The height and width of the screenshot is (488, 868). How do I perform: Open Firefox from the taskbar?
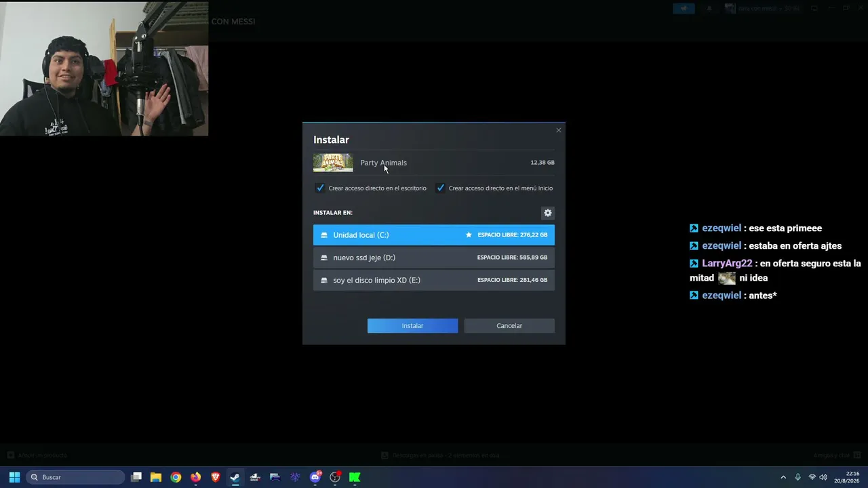point(195,477)
